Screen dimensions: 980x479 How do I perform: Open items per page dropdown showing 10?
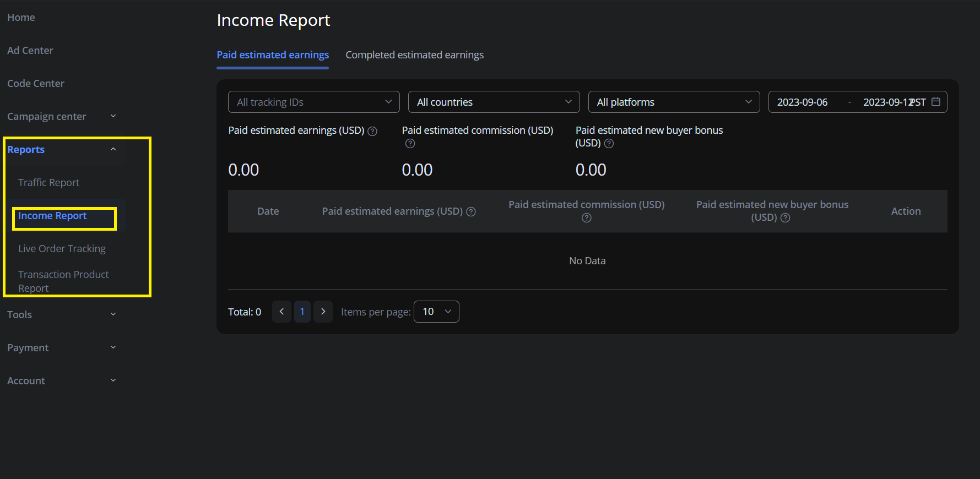click(x=436, y=312)
